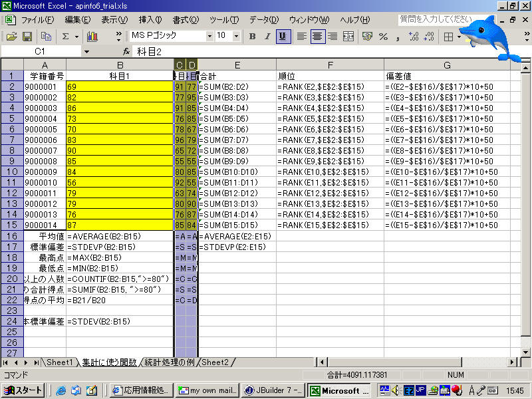
Task: Expand the Name Box dropdown arrow
Action: (86, 51)
